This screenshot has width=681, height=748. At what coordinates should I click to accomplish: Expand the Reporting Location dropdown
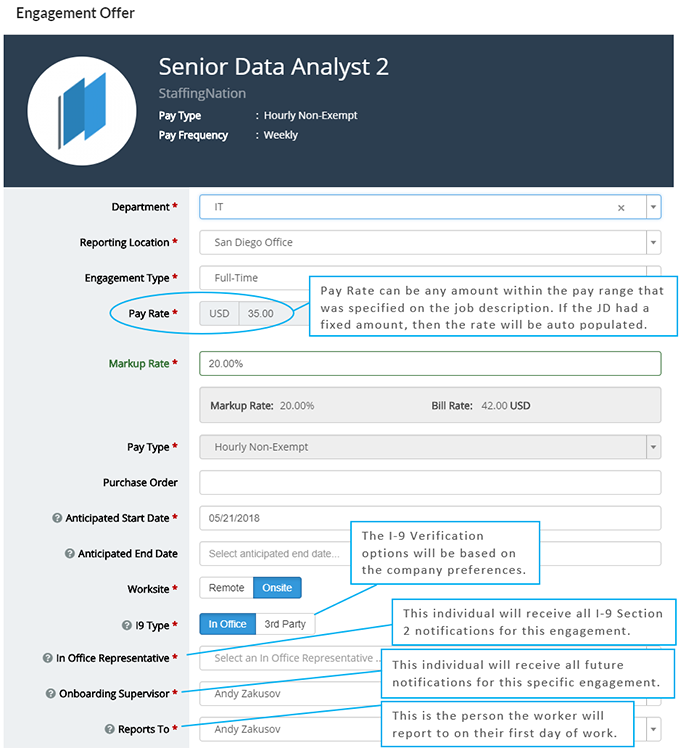(653, 242)
